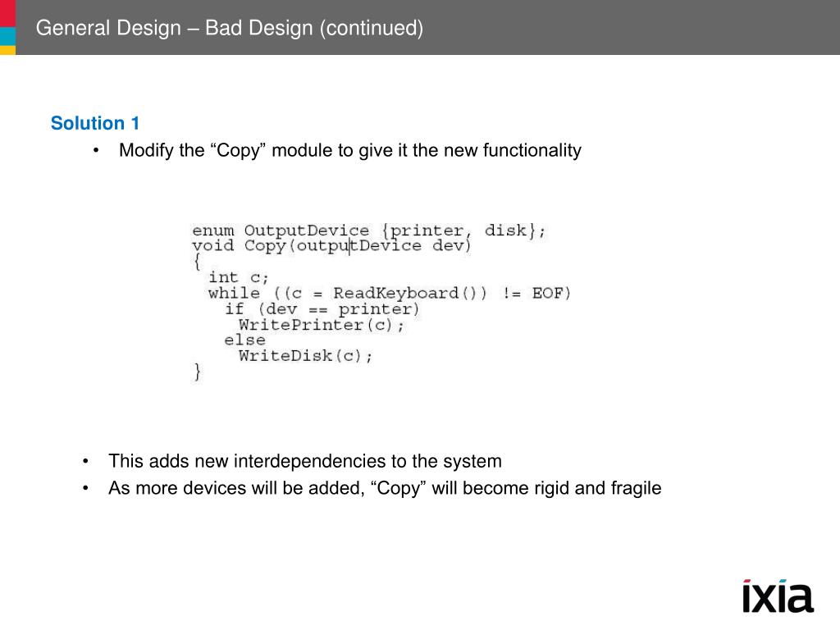The height and width of the screenshot is (630, 840).
Task: Click the 'else' keyword in the code
Action: point(244,340)
